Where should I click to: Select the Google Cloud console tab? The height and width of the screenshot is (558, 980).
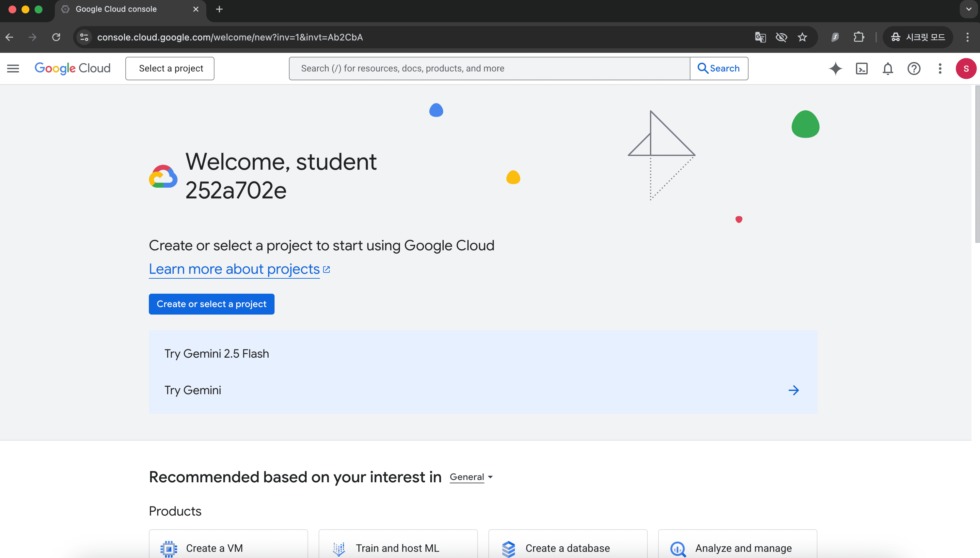(130, 10)
